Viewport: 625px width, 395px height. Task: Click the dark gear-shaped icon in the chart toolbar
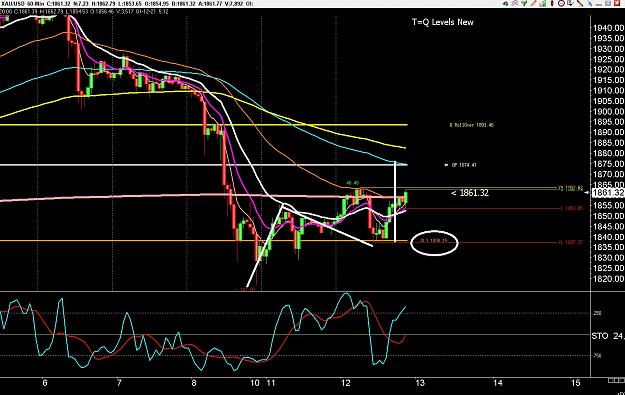(505, 4)
